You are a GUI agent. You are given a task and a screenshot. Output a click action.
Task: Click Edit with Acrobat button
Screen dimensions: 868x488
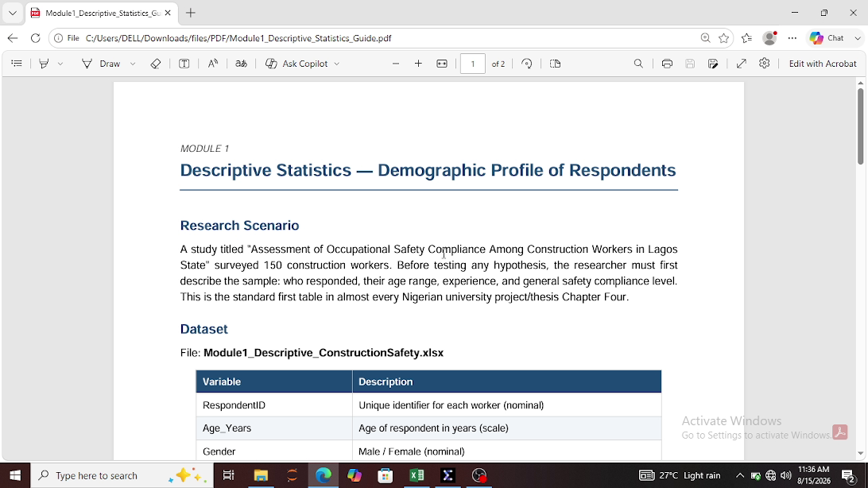click(823, 64)
